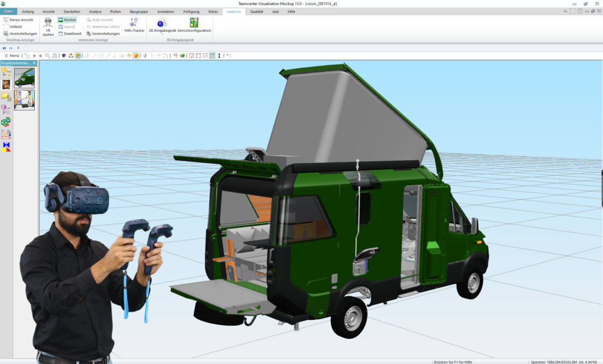
Task: Select the green camper van thumbnail
Action: 24,78
